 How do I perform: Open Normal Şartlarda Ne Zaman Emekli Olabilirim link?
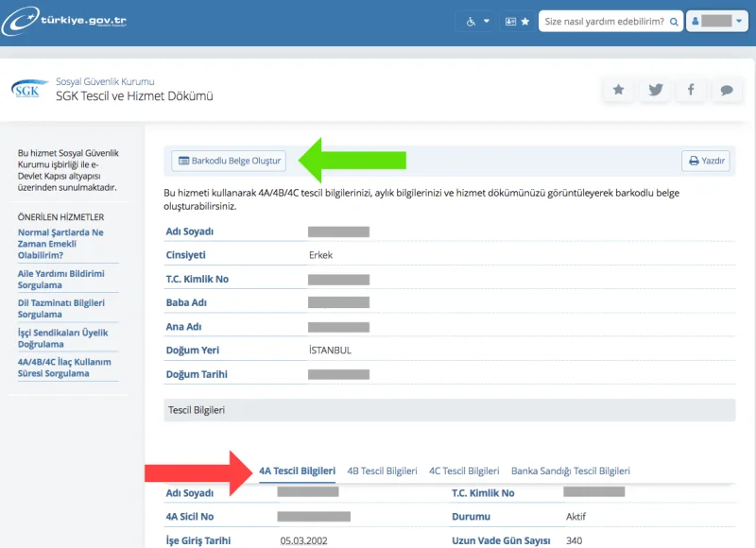(x=60, y=244)
